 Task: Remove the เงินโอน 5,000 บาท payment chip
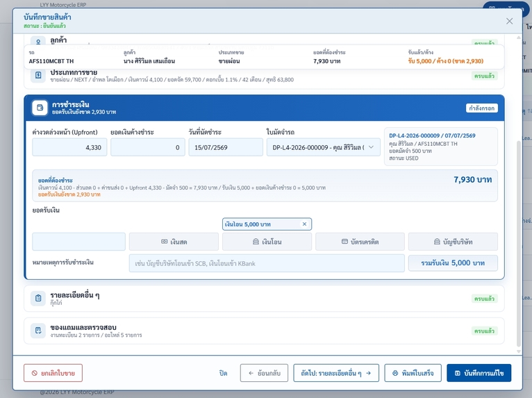tap(304, 224)
